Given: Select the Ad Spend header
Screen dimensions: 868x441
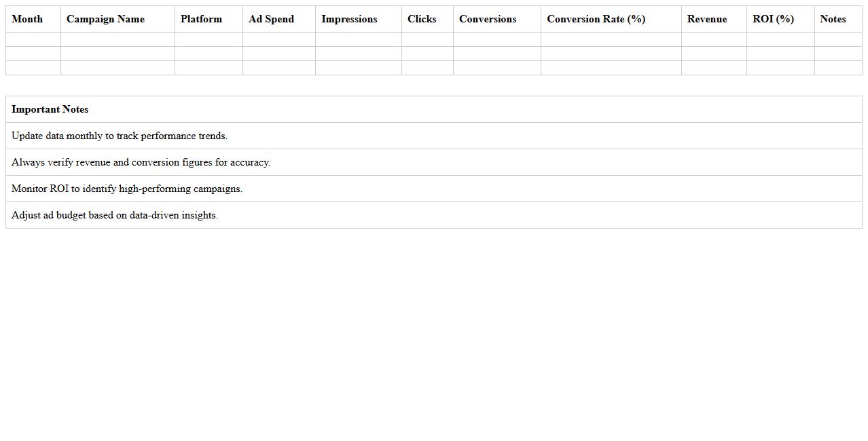Looking at the screenshot, I should click(x=271, y=19).
